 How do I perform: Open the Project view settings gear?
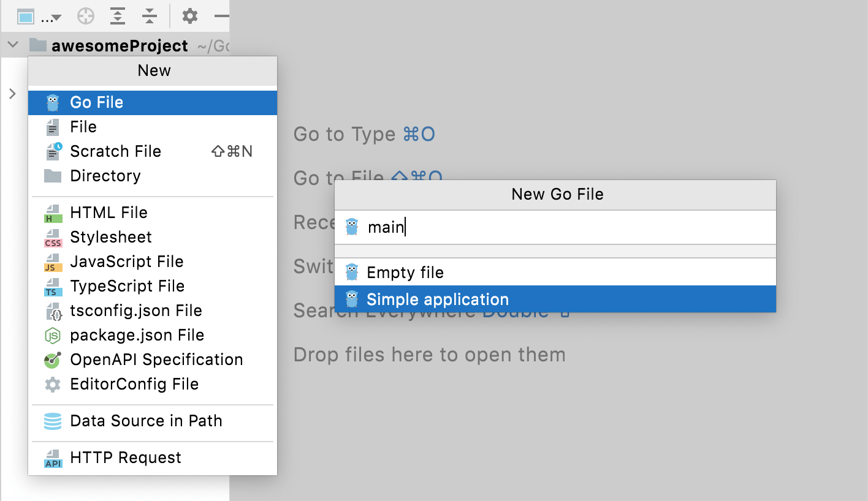(189, 16)
